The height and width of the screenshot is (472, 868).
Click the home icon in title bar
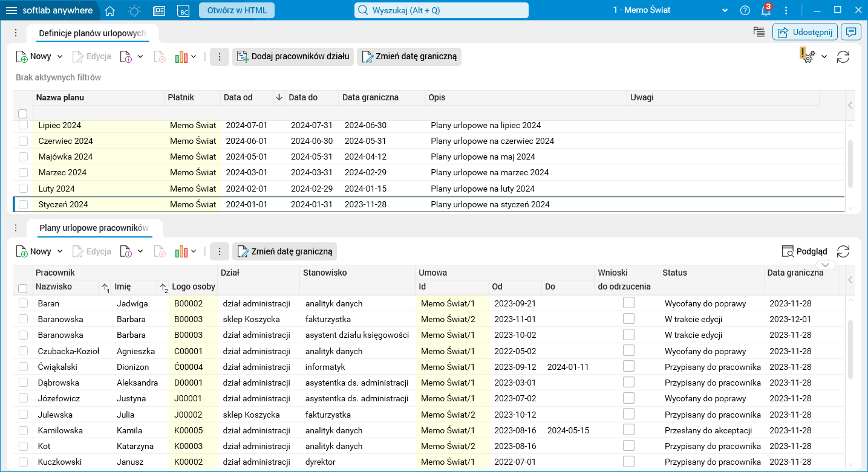(x=109, y=10)
